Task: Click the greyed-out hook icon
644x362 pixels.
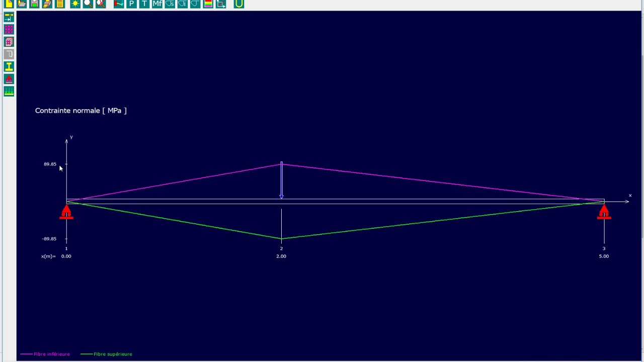Action: (9, 54)
